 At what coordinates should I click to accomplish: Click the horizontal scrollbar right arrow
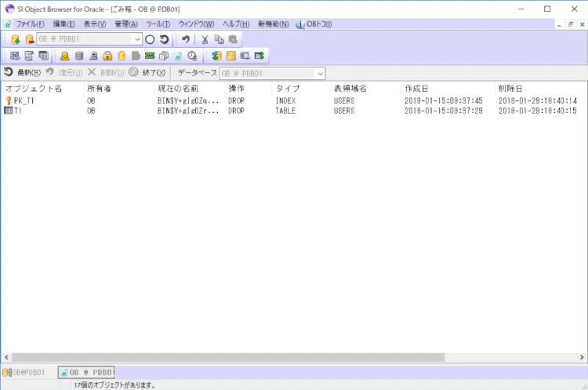pyautogui.click(x=582, y=357)
